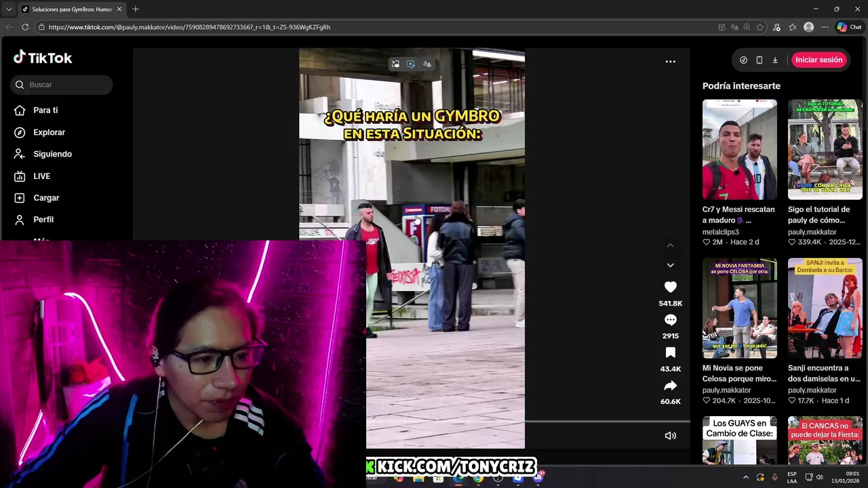Close the Soluciones para GymBros tab
The height and width of the screenshot is (488, 868).
[x=119, y=9]
